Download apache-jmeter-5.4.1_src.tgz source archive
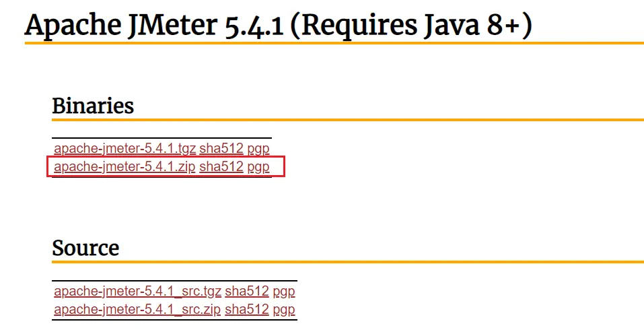 pos(137,292)
